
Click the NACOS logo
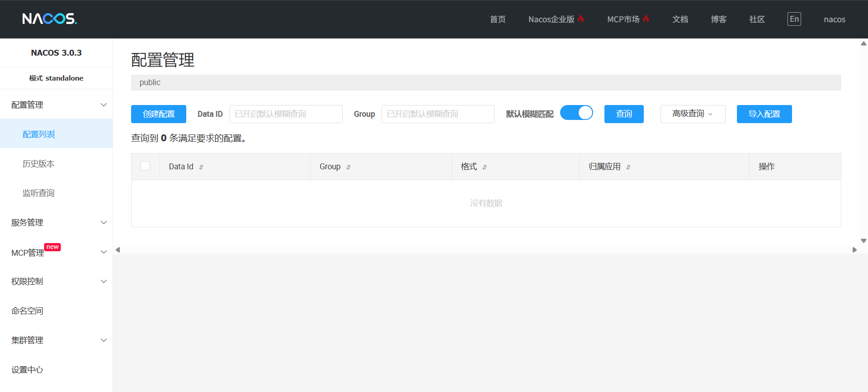(50, 19)
